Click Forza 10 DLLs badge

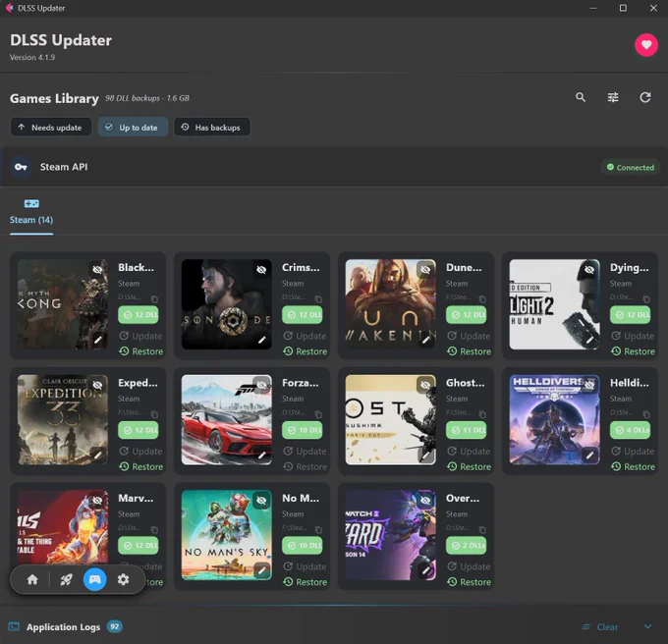[303, 430]
